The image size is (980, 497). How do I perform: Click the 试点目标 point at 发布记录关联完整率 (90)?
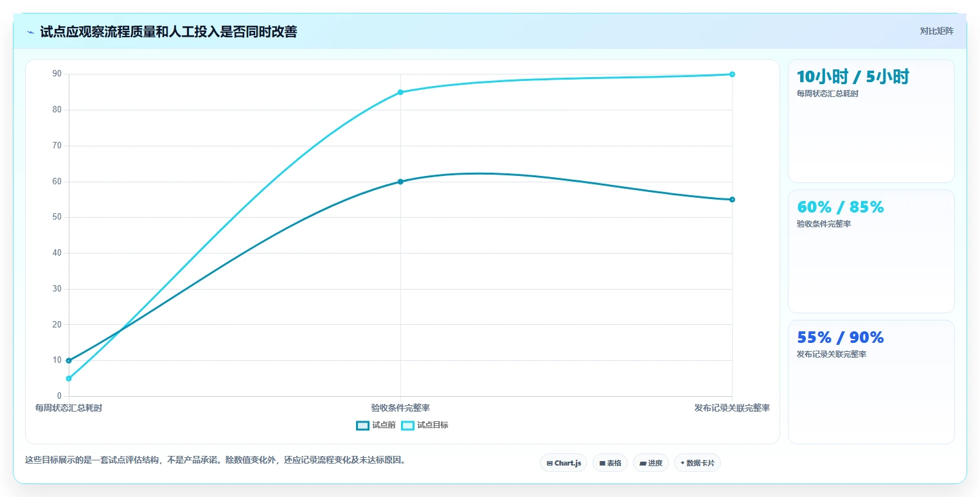pyautogui.click(x=732, y=74)
